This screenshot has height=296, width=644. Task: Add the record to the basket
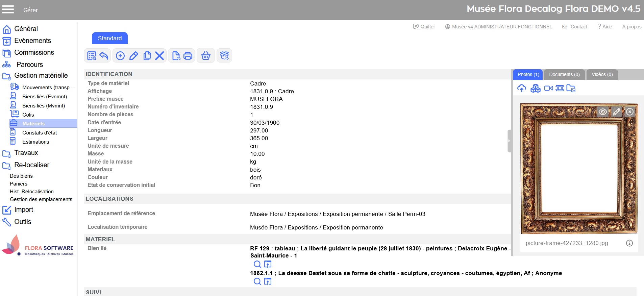(206, 56)
